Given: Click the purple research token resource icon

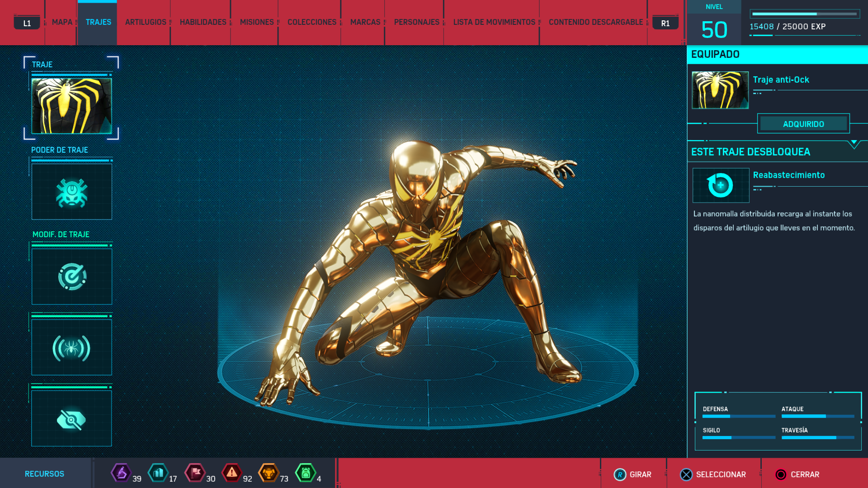Looking at the screenshot, I should pyautogui.click(x=121, y=473).
